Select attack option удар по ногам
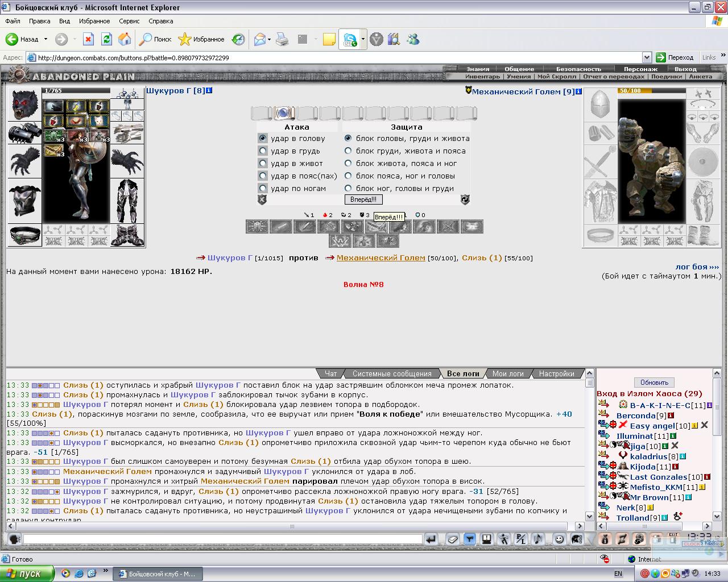Screen dimensions: 728x582 262,188
